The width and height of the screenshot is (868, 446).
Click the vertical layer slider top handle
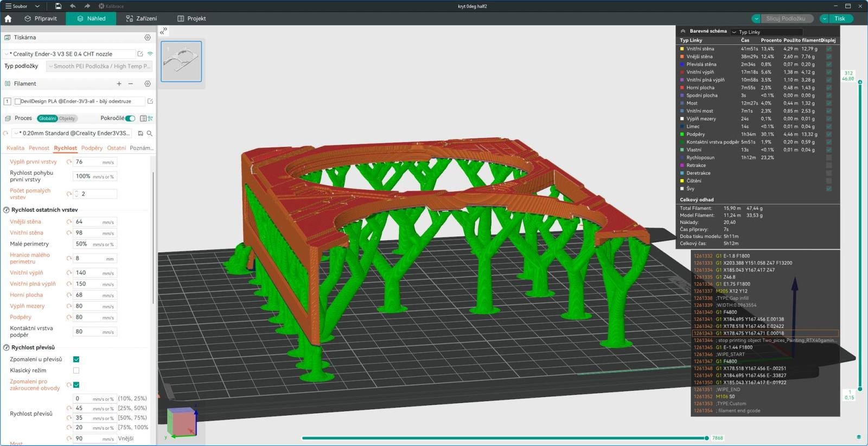pyautogui.click(x=860, y=82)
